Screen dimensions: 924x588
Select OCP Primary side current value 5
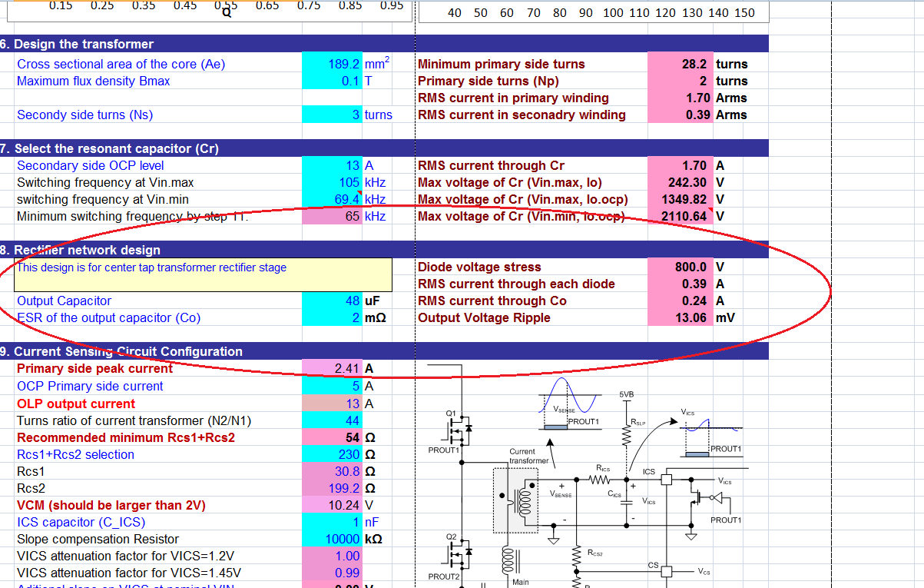[x=333, y=386]
